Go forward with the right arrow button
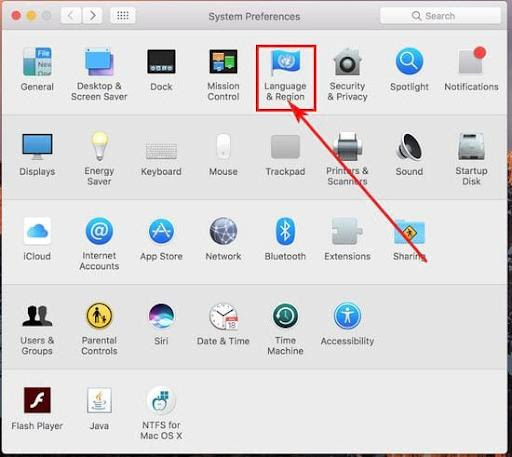 tap(92, 15)
